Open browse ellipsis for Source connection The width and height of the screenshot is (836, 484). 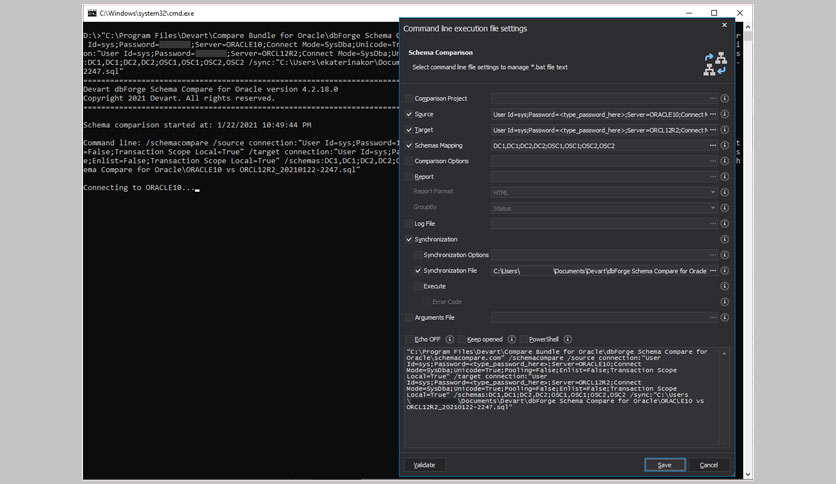[x=713, y=114]
